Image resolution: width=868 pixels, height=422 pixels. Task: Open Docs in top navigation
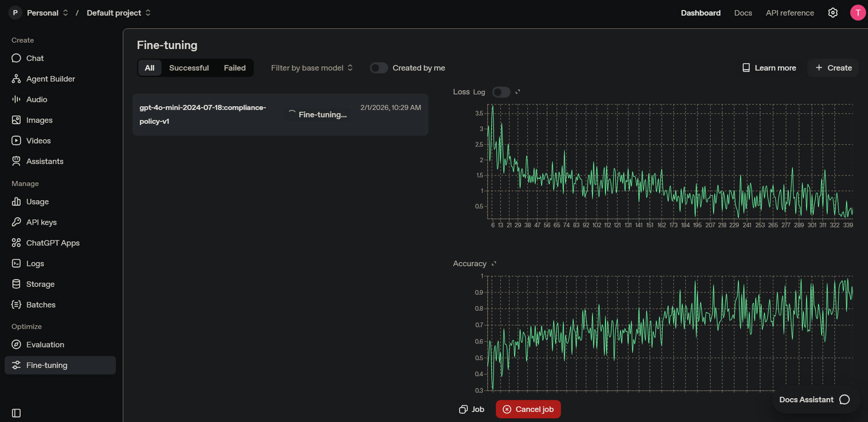(x=743, y=13)
